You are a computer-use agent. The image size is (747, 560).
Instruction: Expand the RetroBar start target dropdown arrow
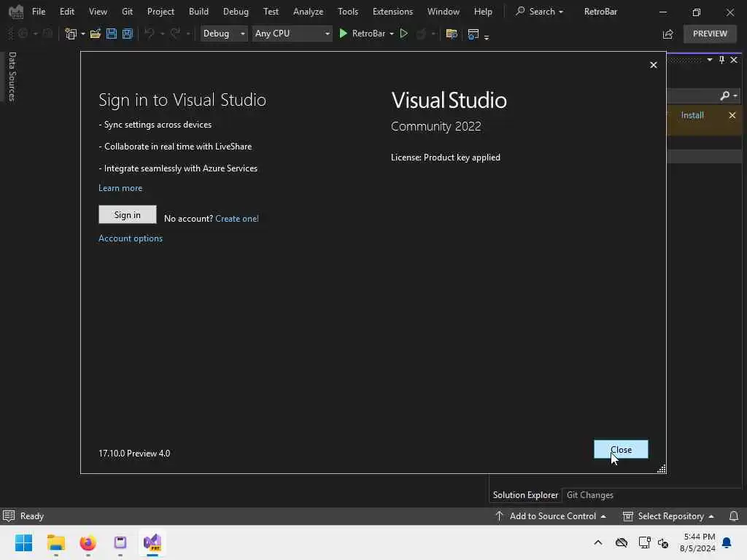pos(392,34)
